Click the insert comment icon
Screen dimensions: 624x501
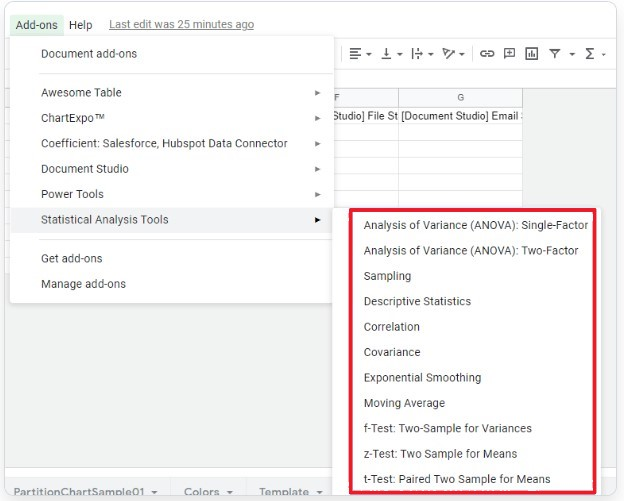point(509,53)
